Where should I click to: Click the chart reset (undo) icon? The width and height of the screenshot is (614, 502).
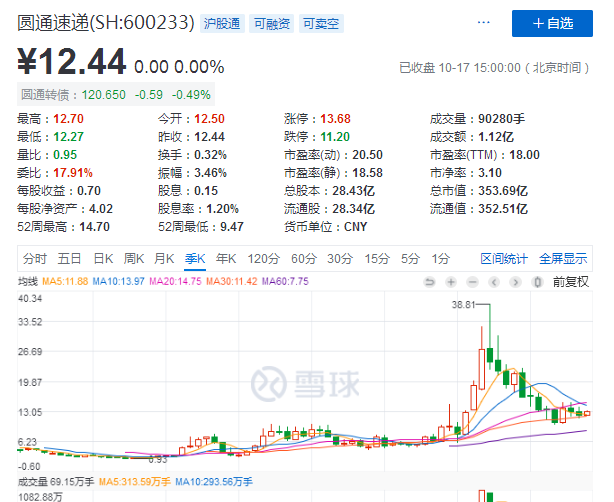tap(432, 283)
